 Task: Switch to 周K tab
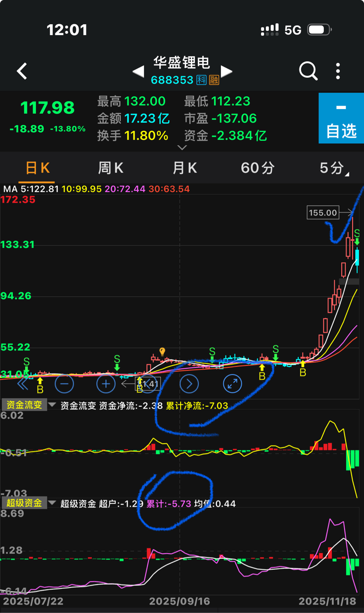[x=110, y=168]
